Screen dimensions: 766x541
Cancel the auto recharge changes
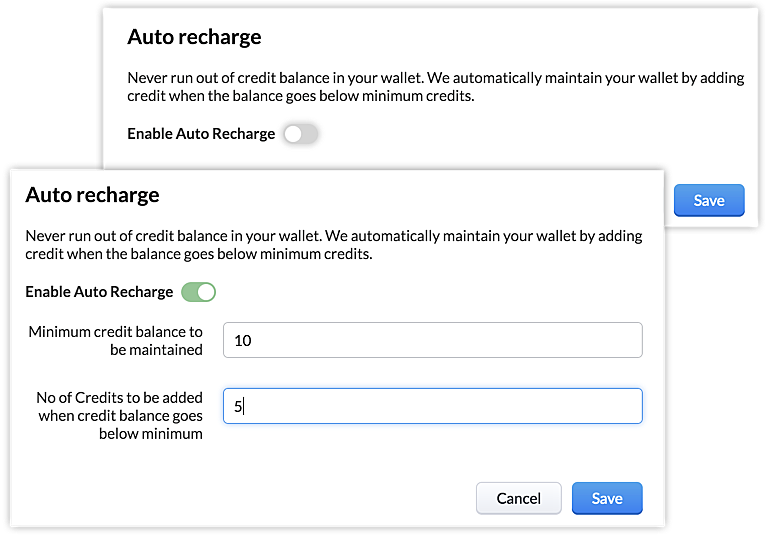click(x=519, y=498)
